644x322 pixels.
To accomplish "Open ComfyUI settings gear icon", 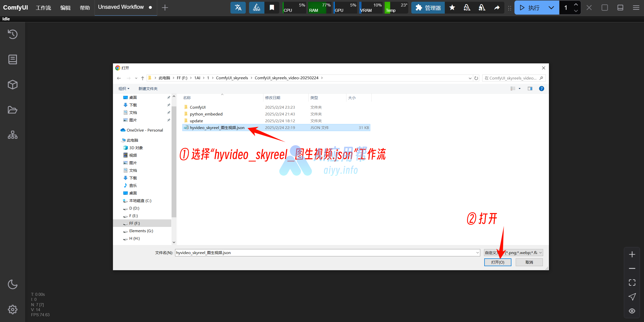I will click(x=13, y=309).
